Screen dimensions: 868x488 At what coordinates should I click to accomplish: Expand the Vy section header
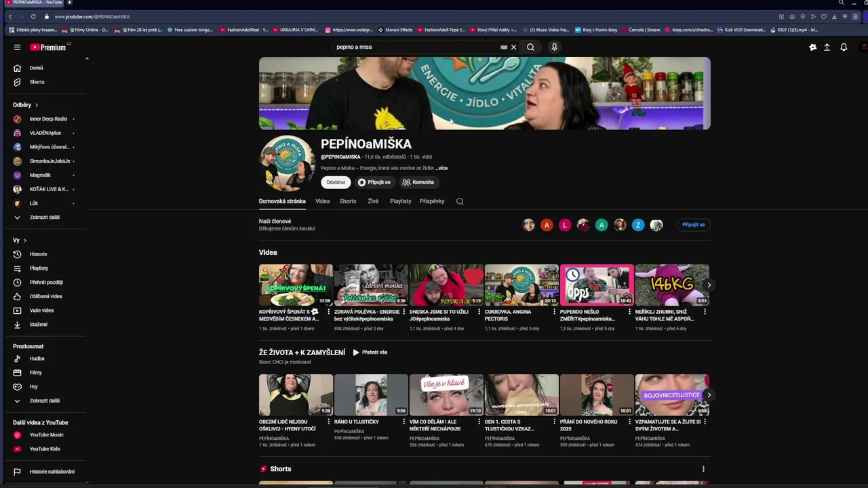20,241
